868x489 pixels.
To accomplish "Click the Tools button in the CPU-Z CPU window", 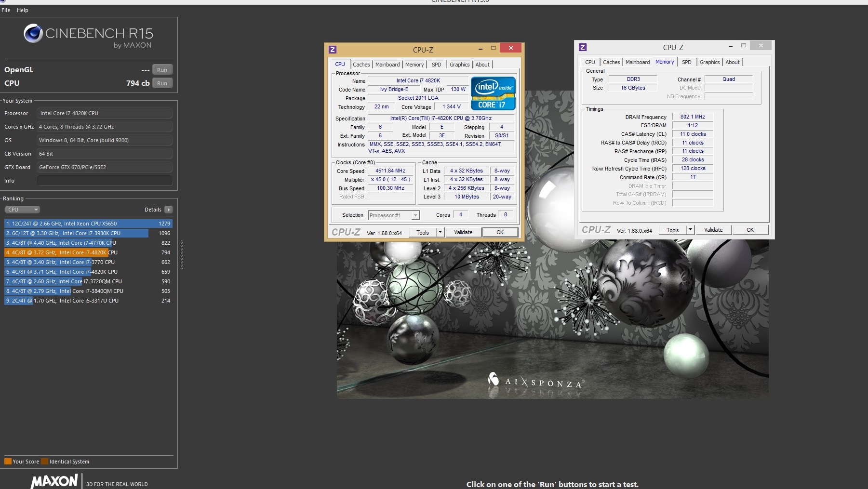I will [423, 232].
